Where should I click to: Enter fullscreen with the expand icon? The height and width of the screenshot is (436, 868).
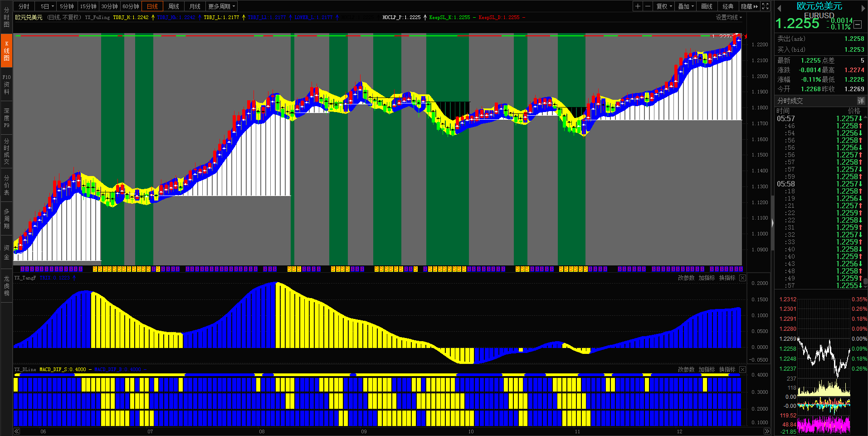[x=766, y=6]
